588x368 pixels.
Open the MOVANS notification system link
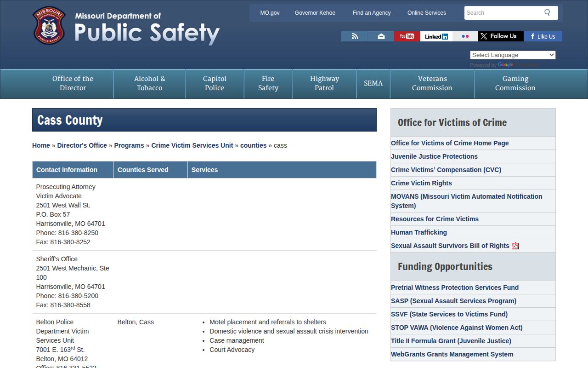(466, 201)
